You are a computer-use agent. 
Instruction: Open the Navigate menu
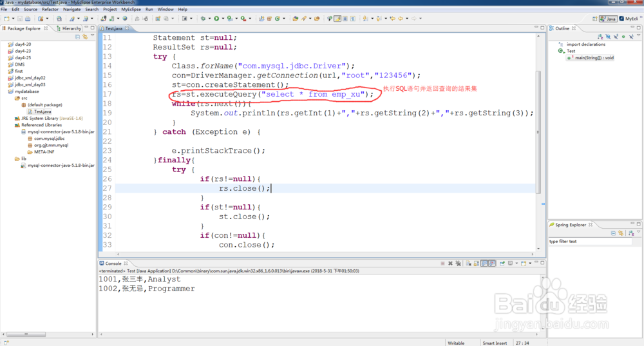click(x=72, y=9)
